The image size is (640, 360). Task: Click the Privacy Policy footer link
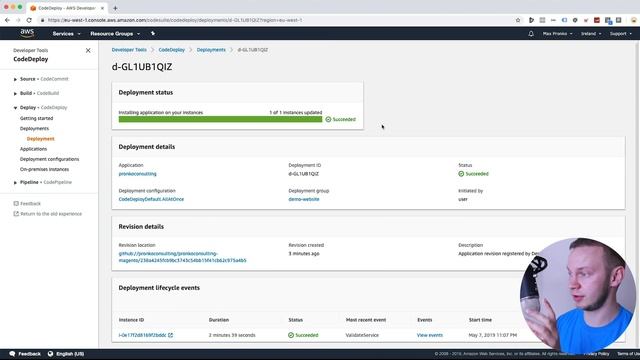click(596, 354)
